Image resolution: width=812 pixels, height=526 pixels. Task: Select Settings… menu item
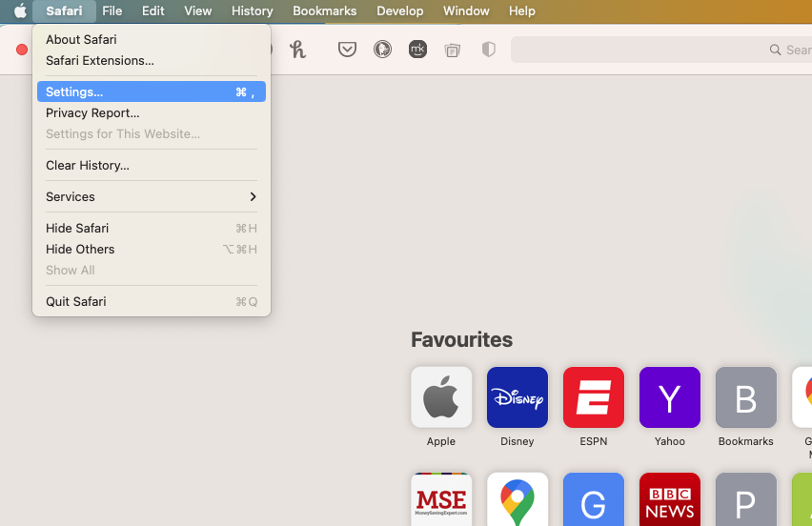(x=152, y=91)
